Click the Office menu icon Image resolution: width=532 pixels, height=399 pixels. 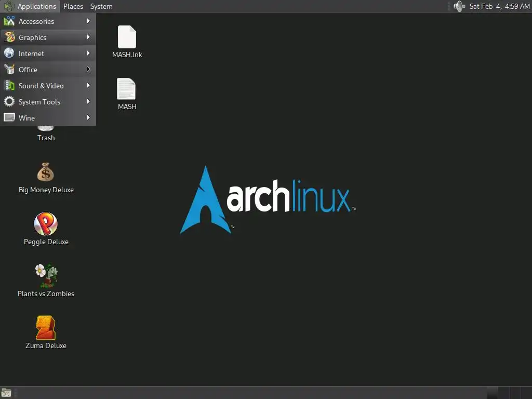9,69
